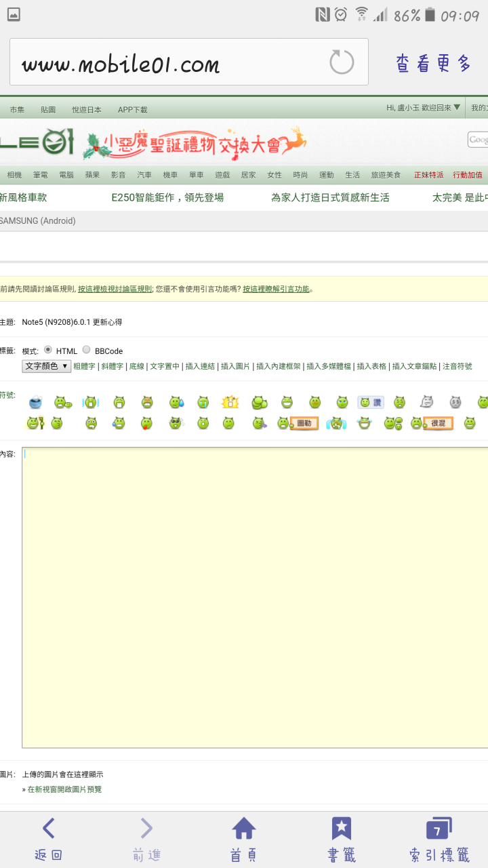Choose 插入內建框架 insert iframe

[278, 366]
